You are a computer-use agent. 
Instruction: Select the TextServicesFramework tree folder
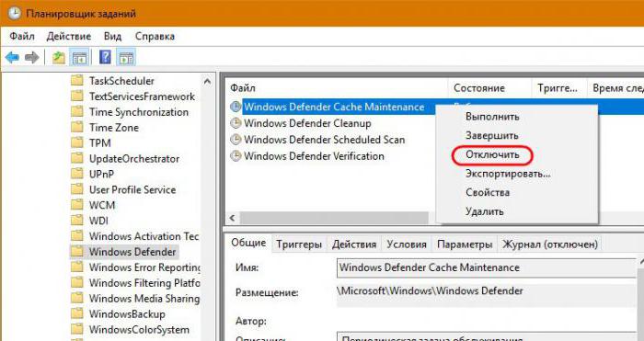point(142,97)
